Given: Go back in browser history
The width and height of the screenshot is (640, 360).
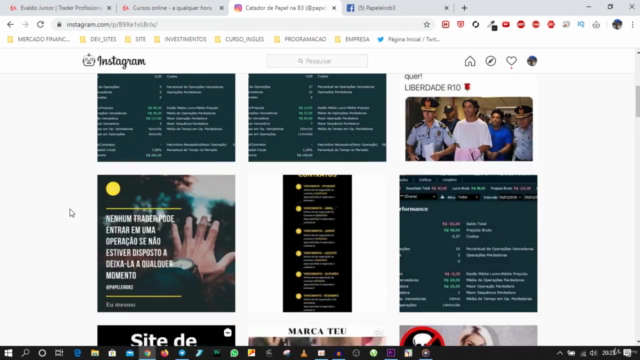Looking at the screenshot, I should (10, 24).
